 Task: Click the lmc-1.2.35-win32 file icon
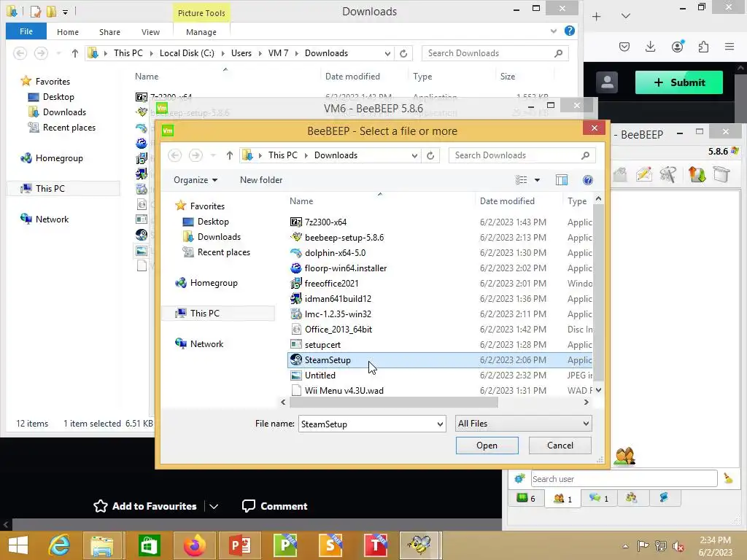click(296, 314)
